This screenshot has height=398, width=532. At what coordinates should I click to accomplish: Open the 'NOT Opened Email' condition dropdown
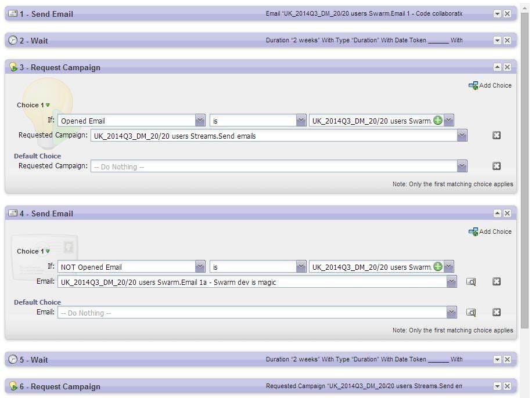200,267
